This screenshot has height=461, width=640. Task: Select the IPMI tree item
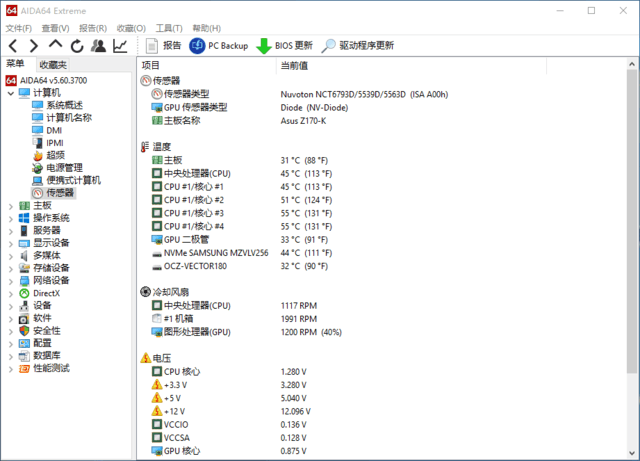(x=55, y=143)
